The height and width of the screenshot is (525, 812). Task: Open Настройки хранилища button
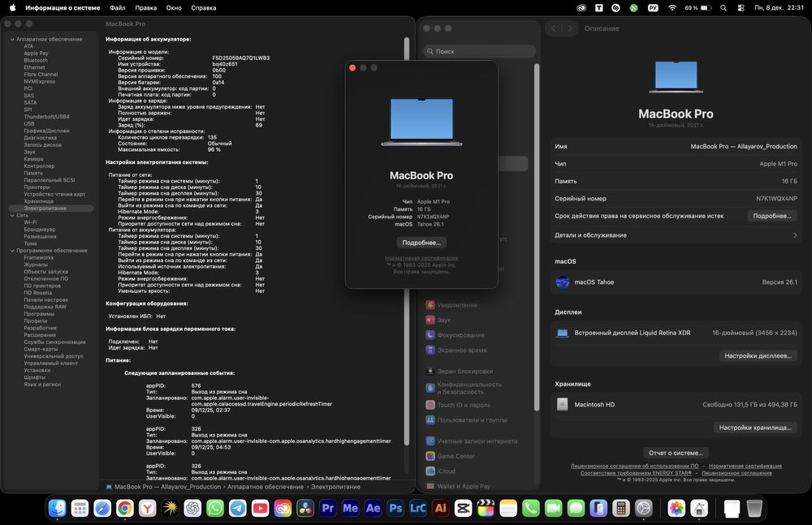(x=755, y=428)
